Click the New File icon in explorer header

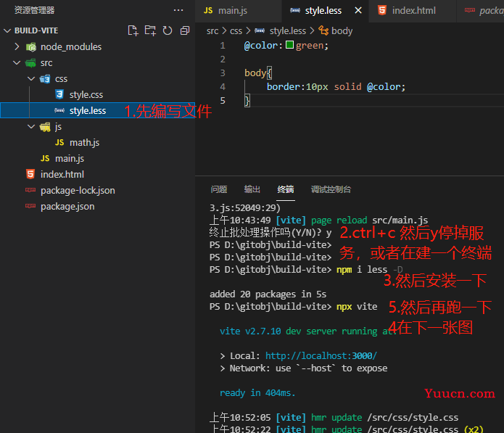coord(133,30)
